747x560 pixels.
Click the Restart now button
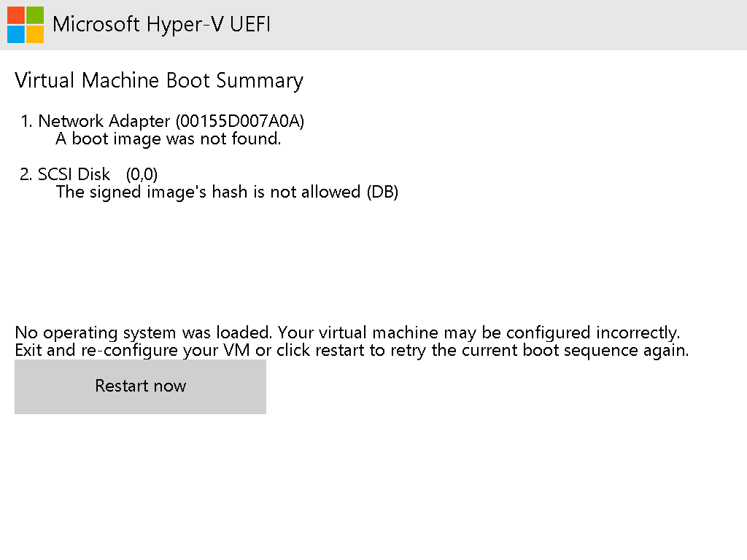coord(140,386)
